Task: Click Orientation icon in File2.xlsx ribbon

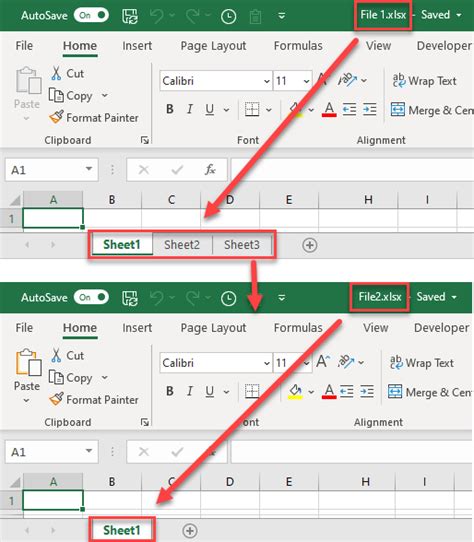Action: (x=347, y=362)
